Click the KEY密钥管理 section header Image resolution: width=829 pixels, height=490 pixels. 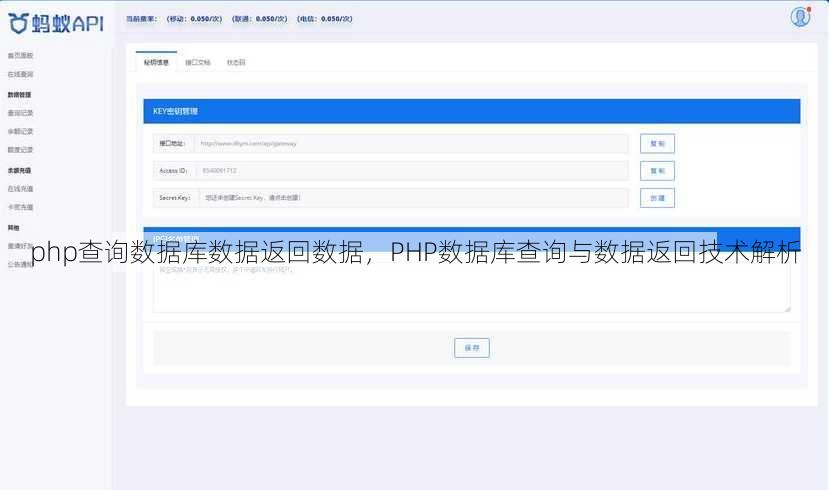tap(472, 111)
